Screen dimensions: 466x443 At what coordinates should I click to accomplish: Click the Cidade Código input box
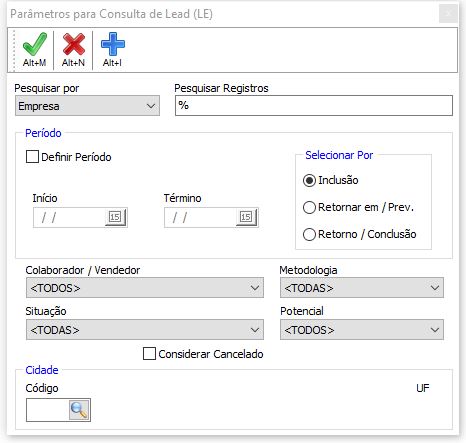[x=47, y=410]
